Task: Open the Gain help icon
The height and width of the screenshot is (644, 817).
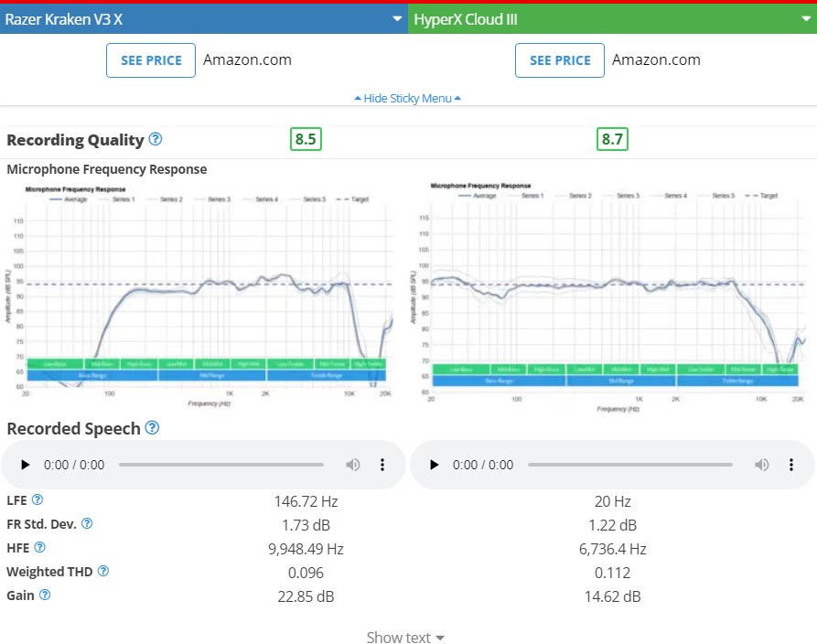Action: (x=45, y=595)
